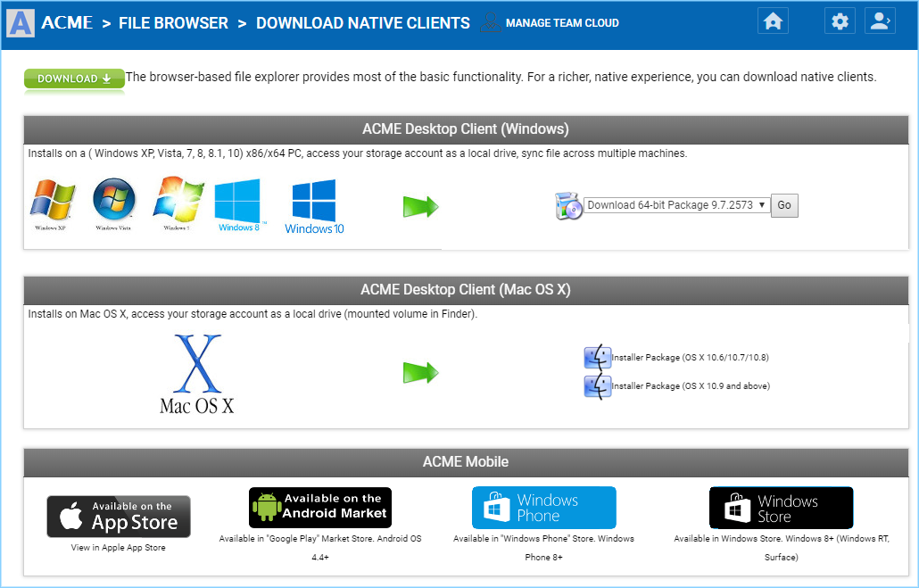The image size is (919, 588).
Task: Click the Windows 7 logo
Action: tap(178, 203)
